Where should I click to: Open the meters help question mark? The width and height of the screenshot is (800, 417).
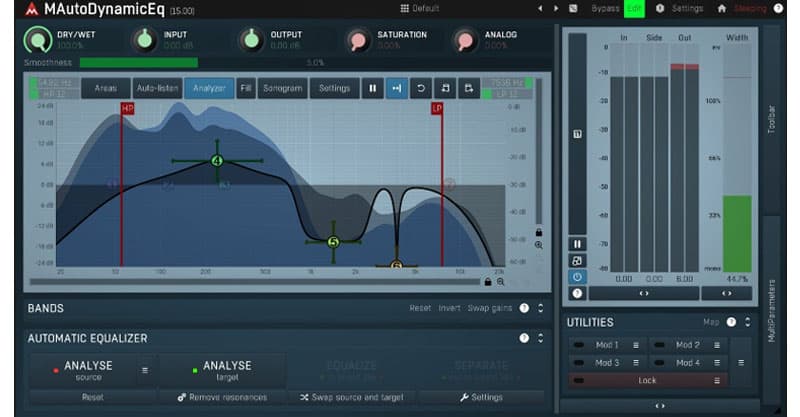pyautogui.click(x=577, y=293)
